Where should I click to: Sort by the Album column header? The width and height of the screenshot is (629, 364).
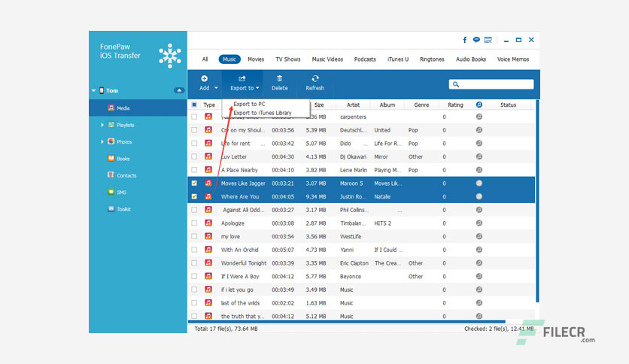click(x=387, y=105)
